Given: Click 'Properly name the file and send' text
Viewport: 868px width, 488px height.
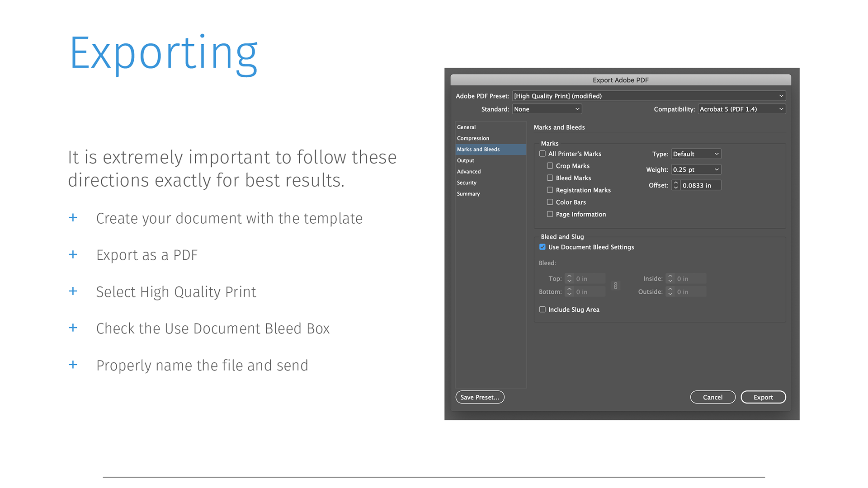Looking at the screenshot, I should [x=202, y=365].
